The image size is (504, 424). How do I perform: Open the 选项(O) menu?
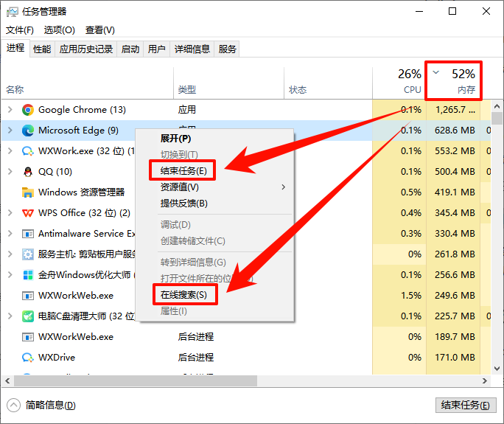60,30
